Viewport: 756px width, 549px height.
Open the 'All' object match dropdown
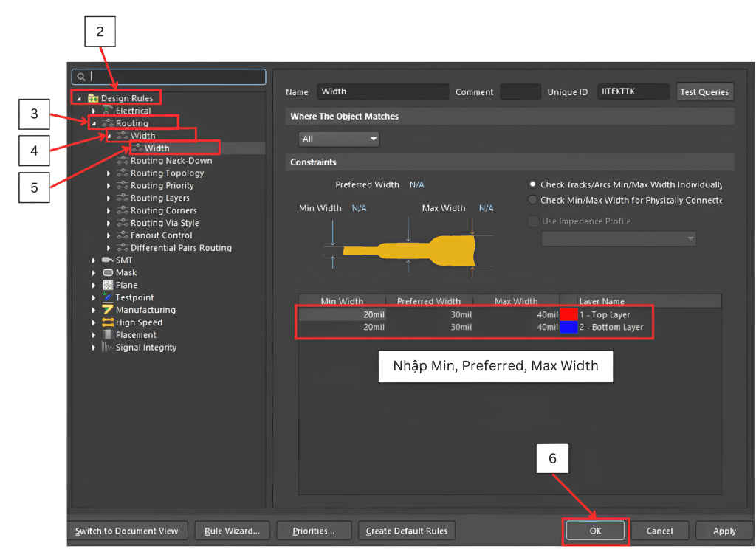(x=339, y=139)
